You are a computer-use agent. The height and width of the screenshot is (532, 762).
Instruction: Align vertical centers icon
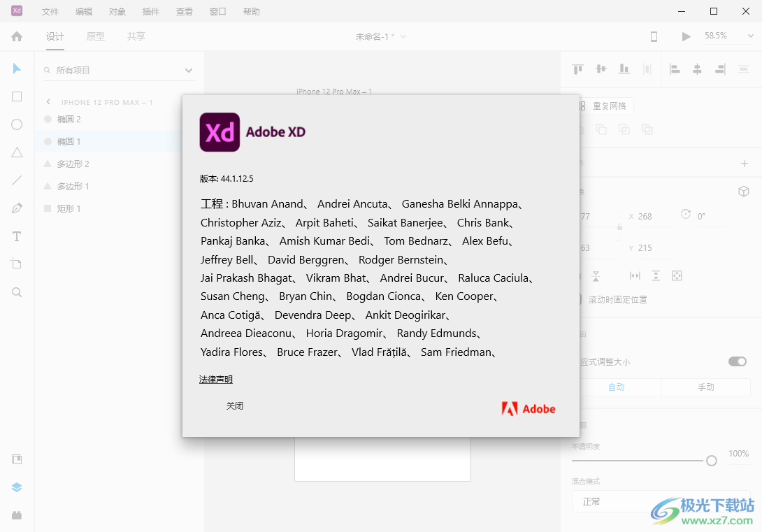tap(601, 69)
